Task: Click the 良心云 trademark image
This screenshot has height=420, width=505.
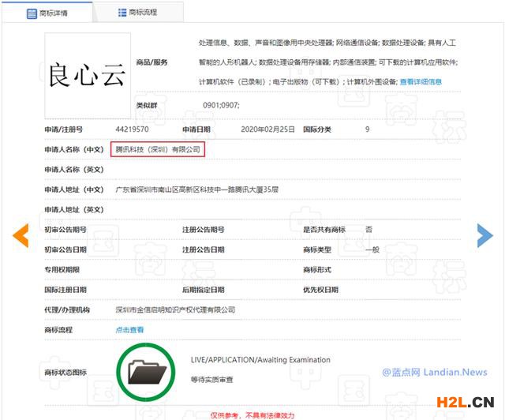Action: (x=88, y=76)
